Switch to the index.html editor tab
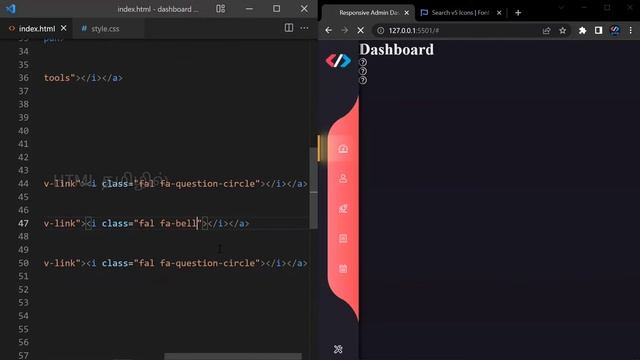The width and height of the screenshot is (640, 360). 37,29
